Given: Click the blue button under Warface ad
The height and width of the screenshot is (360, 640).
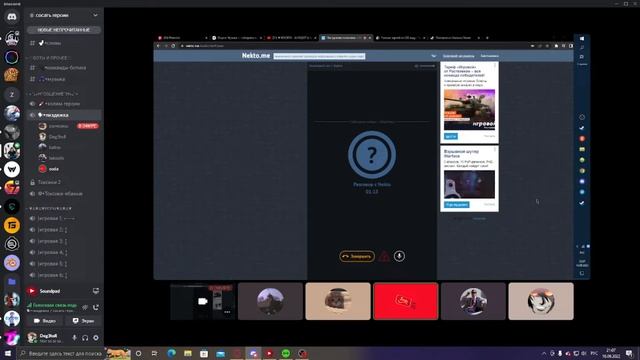Looking at the screenshot, I should (457, 204).
